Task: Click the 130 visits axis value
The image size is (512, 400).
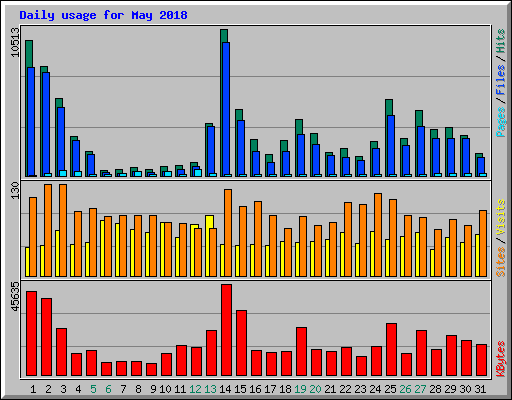Action: pos(15,190)
